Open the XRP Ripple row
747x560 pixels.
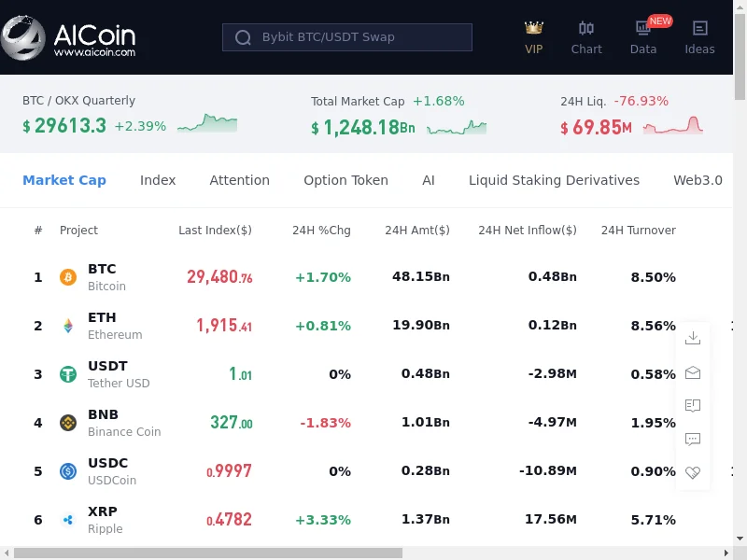pyautogui.click(x=105, y=520)
